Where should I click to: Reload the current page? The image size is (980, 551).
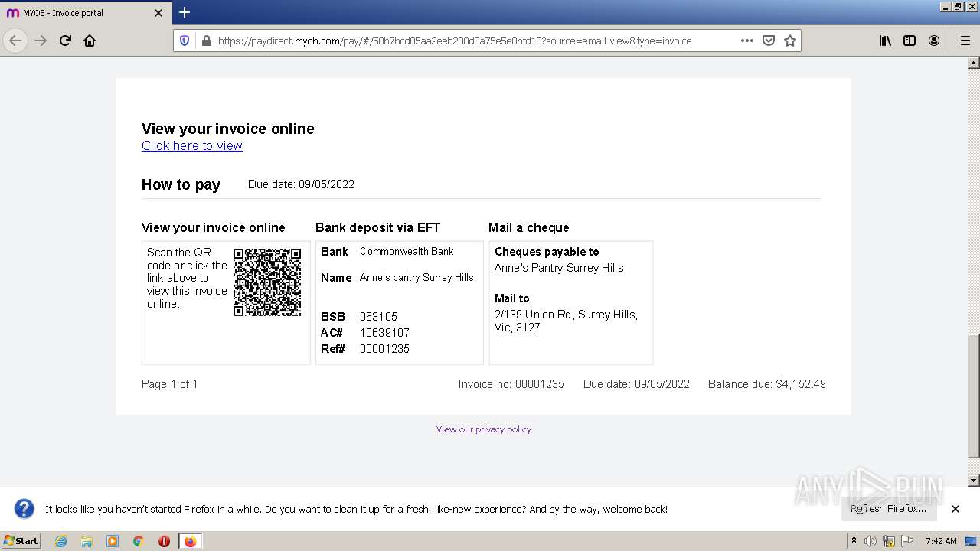coord(65,41)
